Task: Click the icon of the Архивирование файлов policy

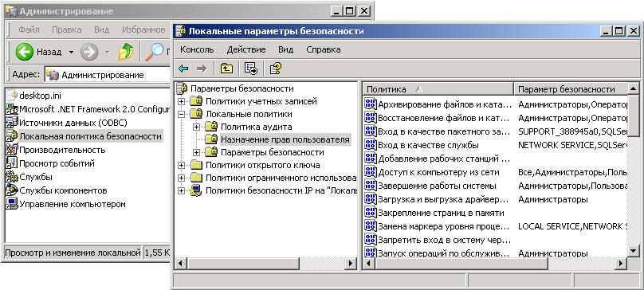Action: (x=371, y=104)
